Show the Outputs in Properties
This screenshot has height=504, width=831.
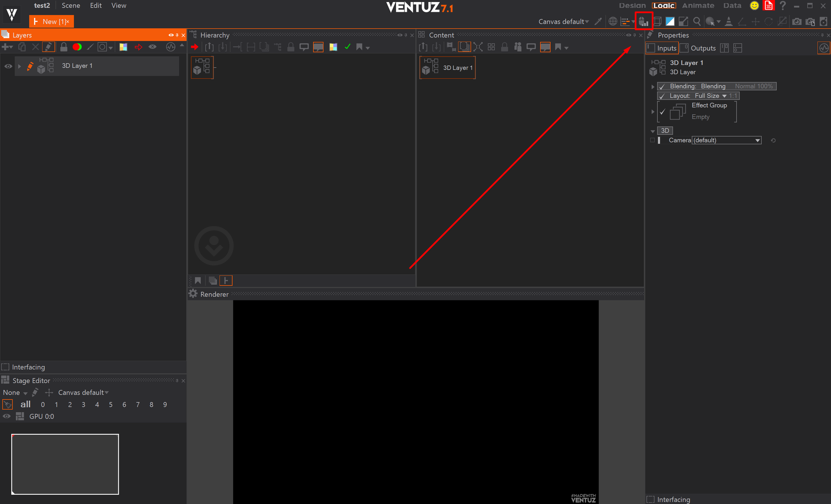pos(698,48)
